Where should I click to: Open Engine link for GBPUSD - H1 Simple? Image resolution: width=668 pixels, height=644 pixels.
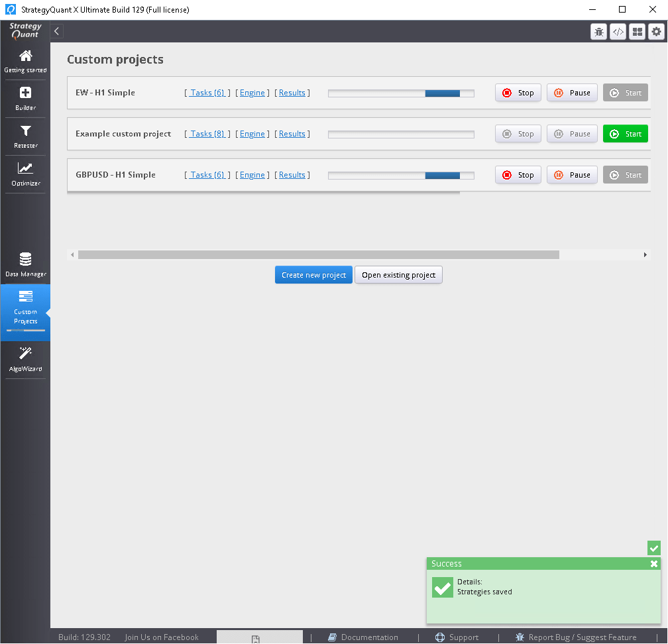click(x=252, y=175)
